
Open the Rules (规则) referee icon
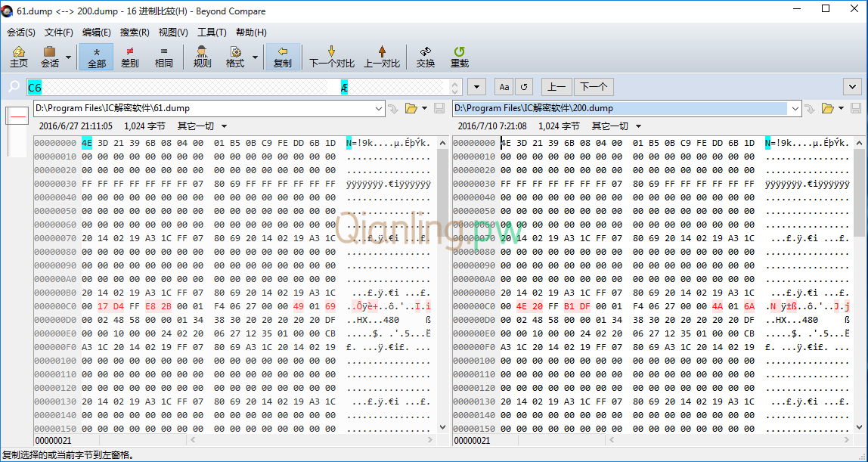pyautogui.click(x=202, y=57)
